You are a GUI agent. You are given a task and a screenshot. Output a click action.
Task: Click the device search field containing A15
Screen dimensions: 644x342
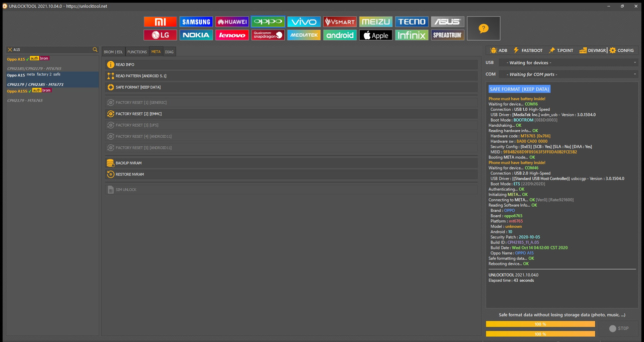[x=52, y=50]
